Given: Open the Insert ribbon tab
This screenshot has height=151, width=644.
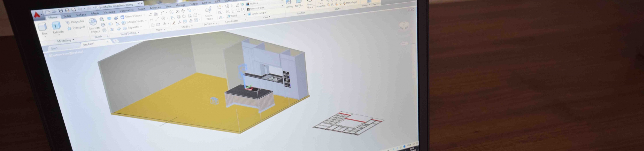Looking at the screenshot, I should coord(142,9).
